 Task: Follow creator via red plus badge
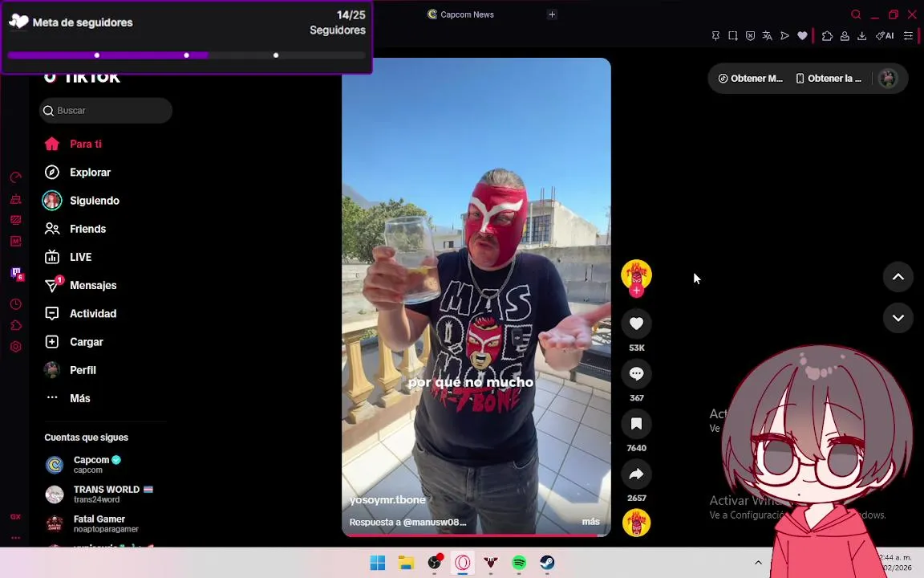point(636,290)
